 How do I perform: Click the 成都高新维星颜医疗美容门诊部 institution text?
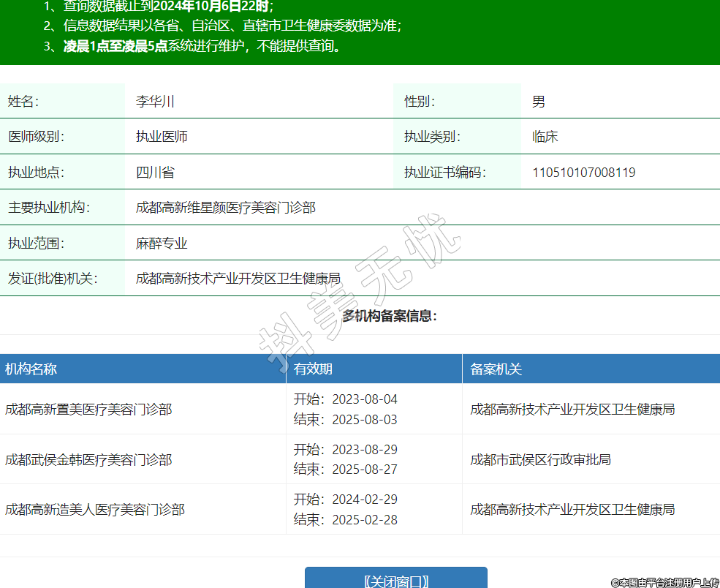(x=225, y=208)
